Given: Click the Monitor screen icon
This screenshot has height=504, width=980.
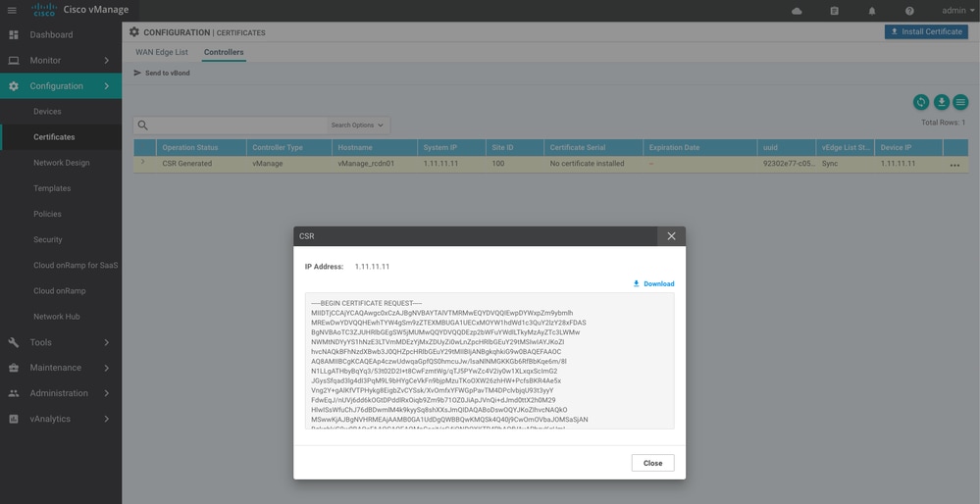Looking at the screenshot, I should [x=13, y=61].
